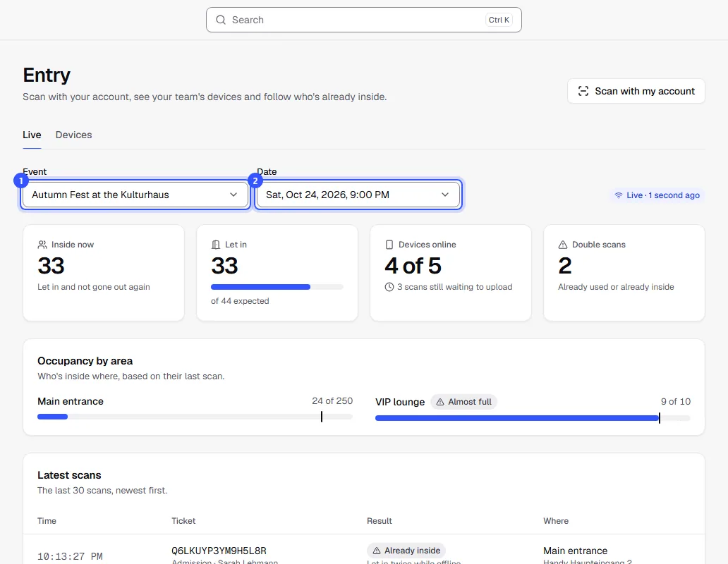Open the Event dropdown showing Autumn Fest
728x564 pixels.
pos(135,195)
